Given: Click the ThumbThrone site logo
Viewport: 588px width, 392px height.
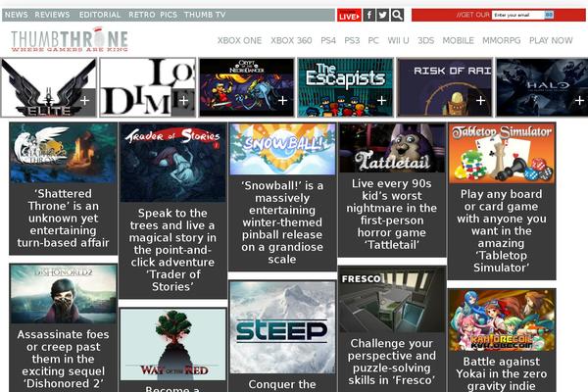Looking at the screenshot, I should pyautogui.click(x=70, y=39).
